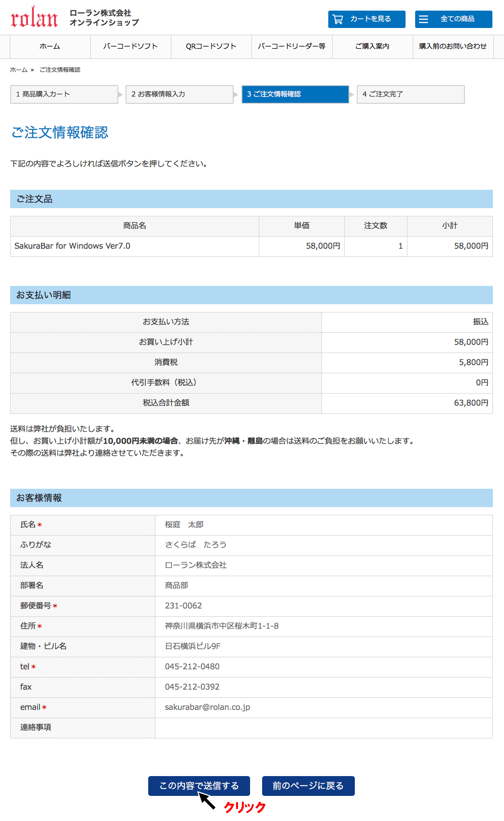This screenshot has width=504, height=821.
Task: Open カートを見る button
Action: pyautogui.click(x=367, y=19)
